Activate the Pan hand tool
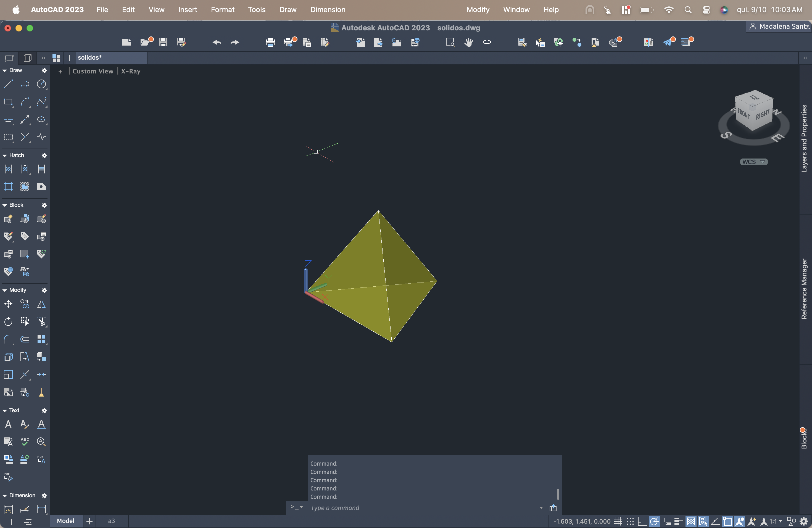The width and height of the screenshot is (812, 528). pyautogui.click(x=468, y=42)
